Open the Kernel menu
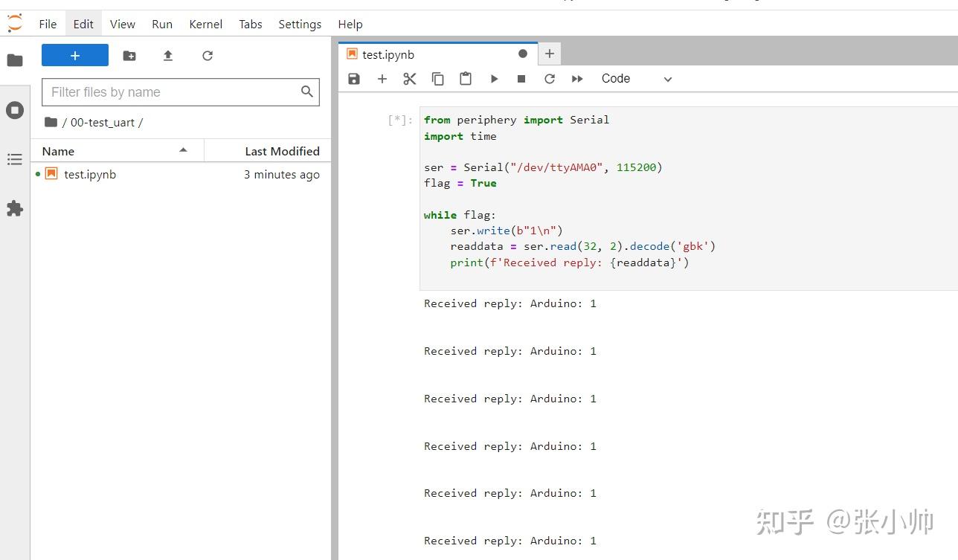Image resolution: width=958 pixels, height=560 pixels. pos(205,24)
